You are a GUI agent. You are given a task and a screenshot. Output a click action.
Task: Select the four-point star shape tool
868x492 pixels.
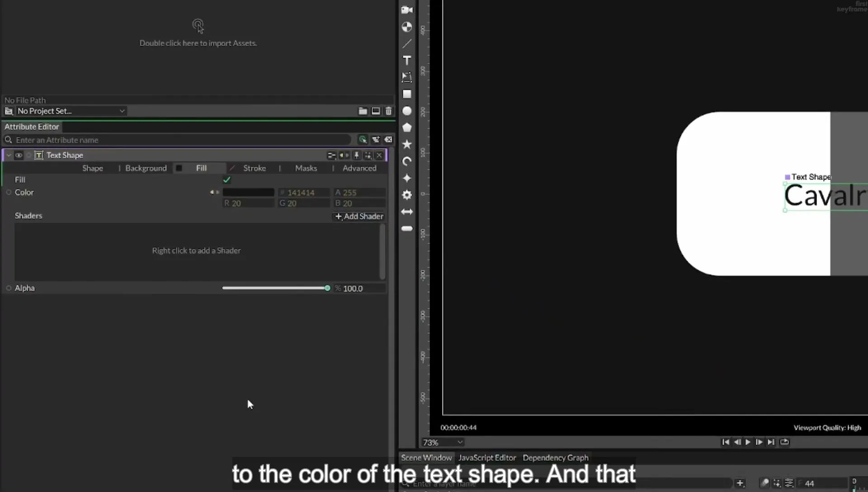[x=407, y=178]
